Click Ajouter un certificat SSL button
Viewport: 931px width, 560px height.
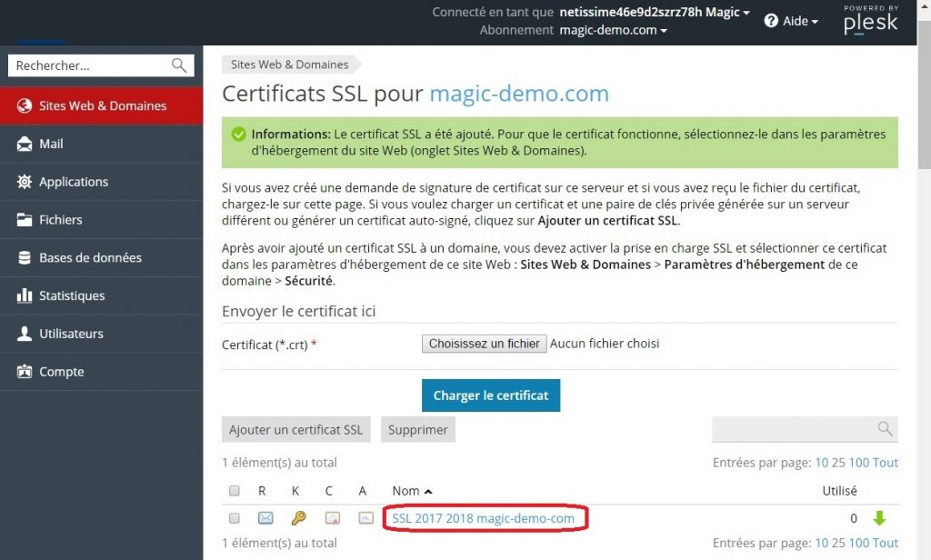coord(295,429)
